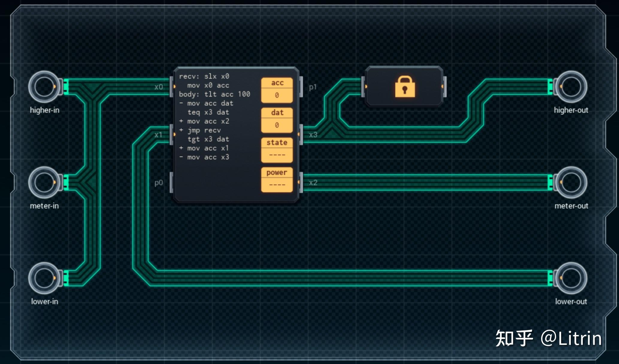The image size is (619, 364).
Task: Click the x0 pin on the microcontroller
Action: click(x=172, y=87)
